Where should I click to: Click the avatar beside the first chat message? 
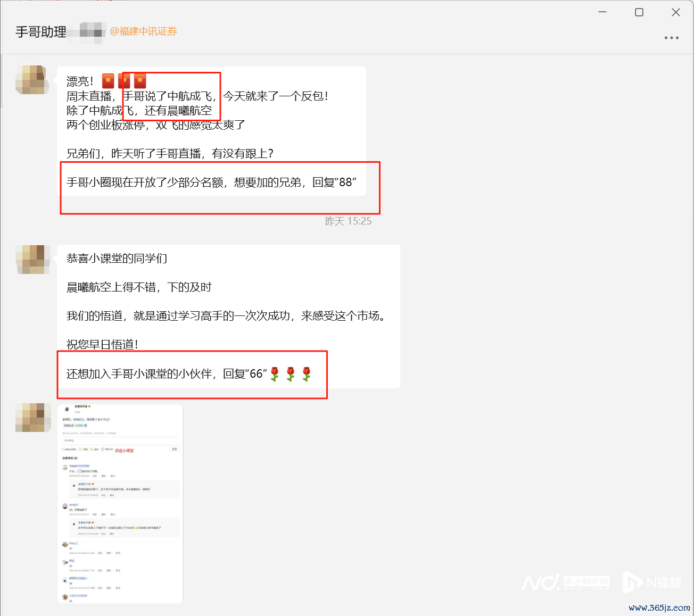(x=32, y=80)
